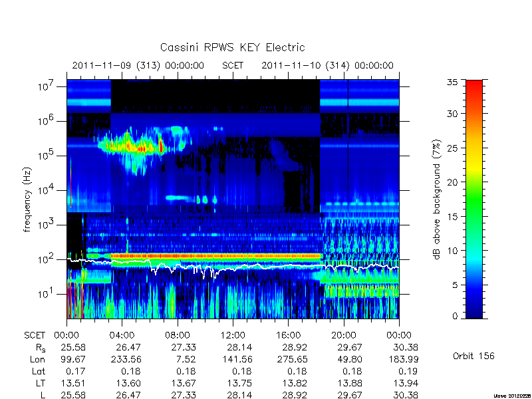Screen dimensions: 532x399
Task: Click 26.47 in the bottom L row
Action: [x=128, y=395]
